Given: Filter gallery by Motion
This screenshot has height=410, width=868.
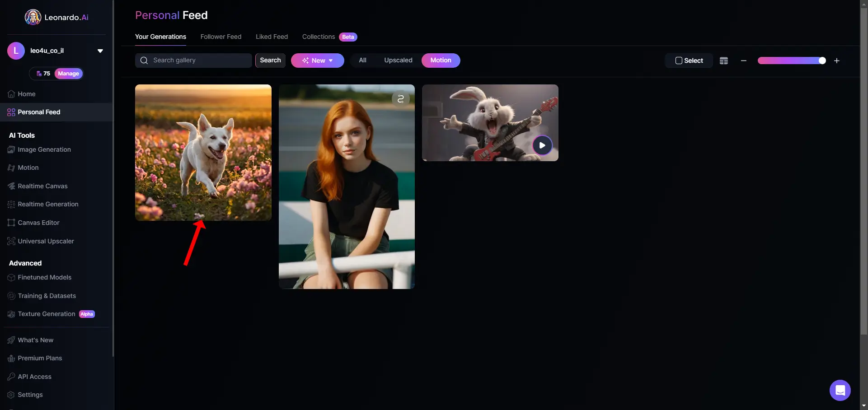Looking at the screenshot, I should point(441,60).
